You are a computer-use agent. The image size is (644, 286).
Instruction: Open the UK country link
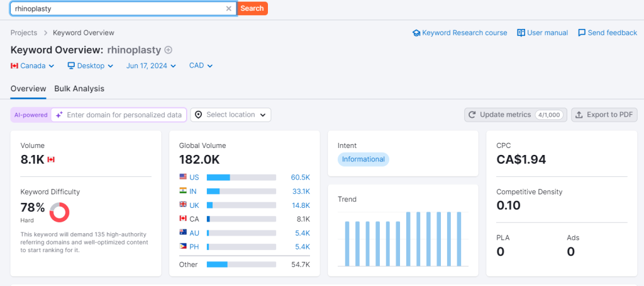(x=194, y=205)
